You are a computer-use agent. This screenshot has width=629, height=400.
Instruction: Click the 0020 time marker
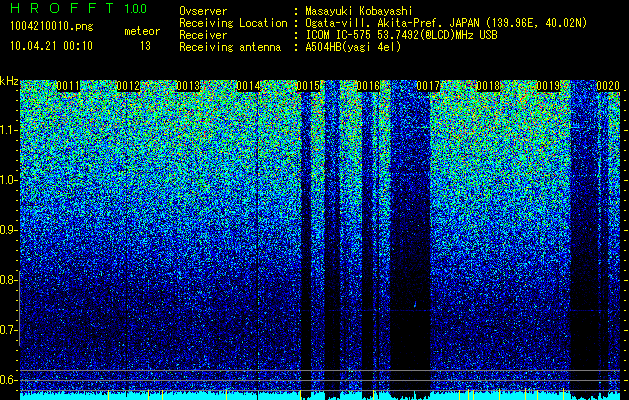608,86
